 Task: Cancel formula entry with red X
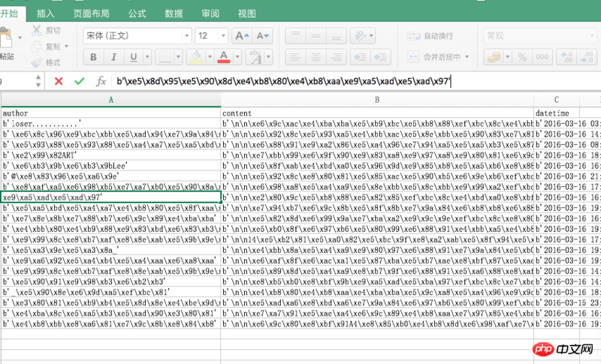click(59, 81)
